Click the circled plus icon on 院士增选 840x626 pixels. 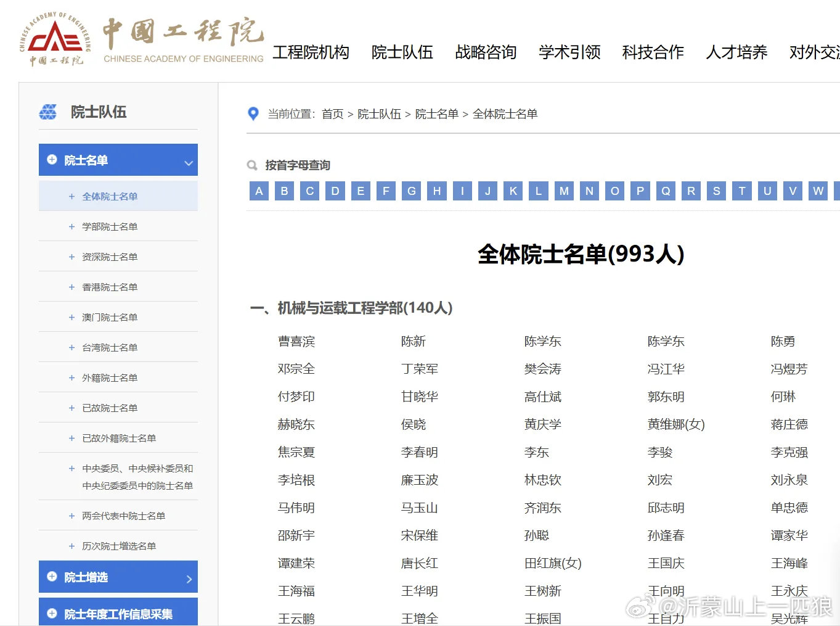point(52,577)
